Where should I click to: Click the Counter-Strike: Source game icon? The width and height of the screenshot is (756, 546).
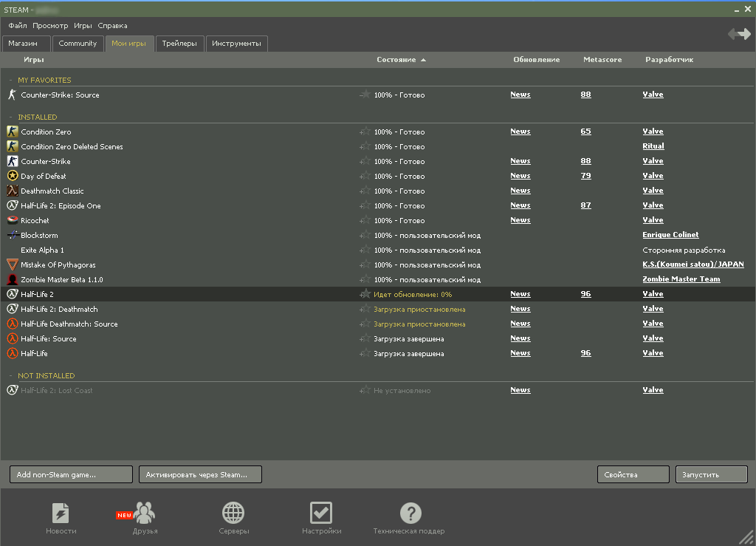point(13,95)
